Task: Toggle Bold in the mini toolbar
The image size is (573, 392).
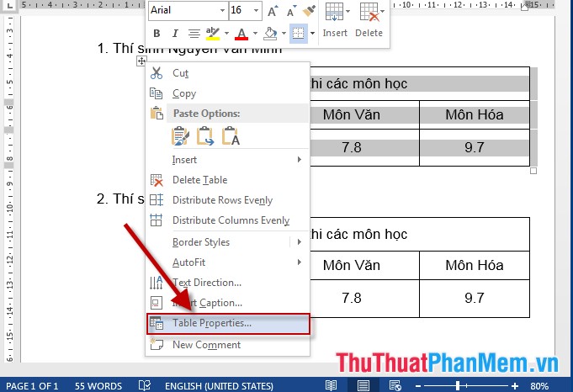Action: point(155,34)
